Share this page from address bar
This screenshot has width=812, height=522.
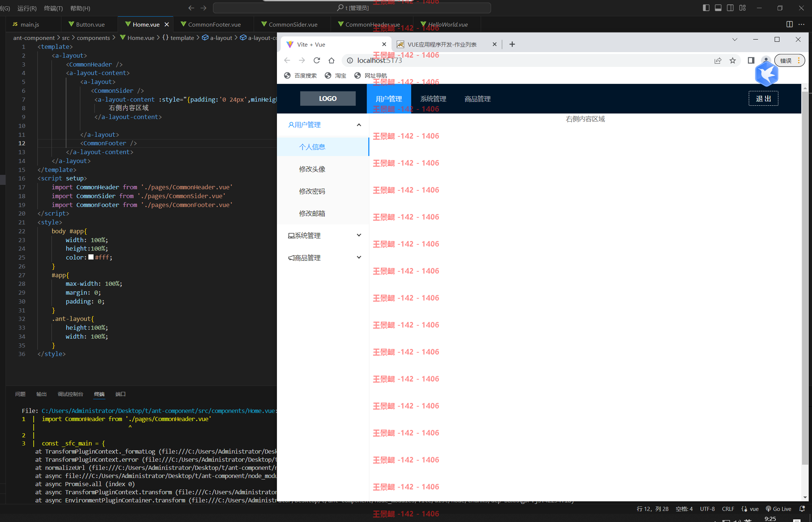[x=718, y=60]
